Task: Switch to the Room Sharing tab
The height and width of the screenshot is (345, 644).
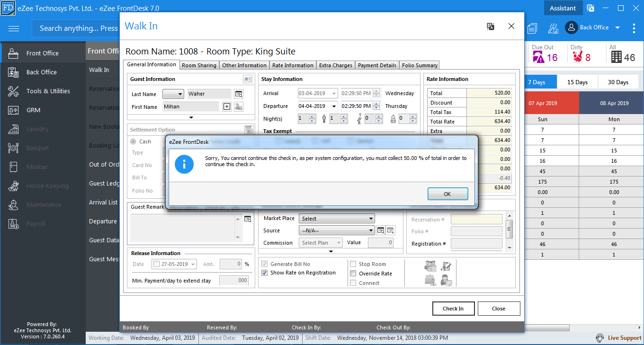Action: pos(199,65)
